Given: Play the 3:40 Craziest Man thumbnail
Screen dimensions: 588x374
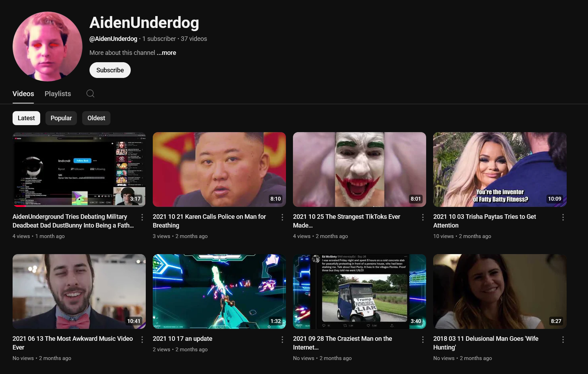Looking at the screenshot, I should click(x=359, y=292).
